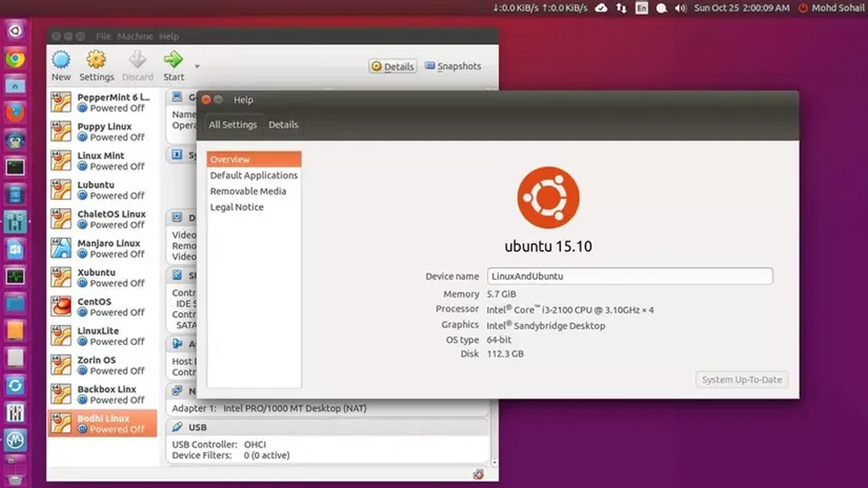Click the All Settings button
The height and width of the screenshot is (488, 868).
tap(232, 125)
